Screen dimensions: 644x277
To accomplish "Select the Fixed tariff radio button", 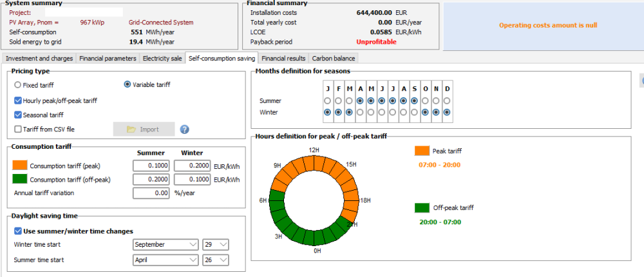I will click(18, 84).
